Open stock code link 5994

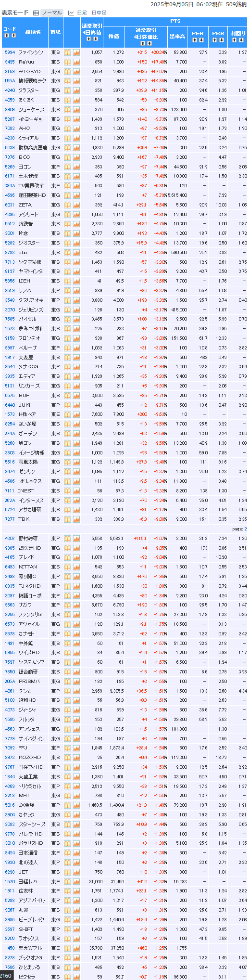[10, 52]
